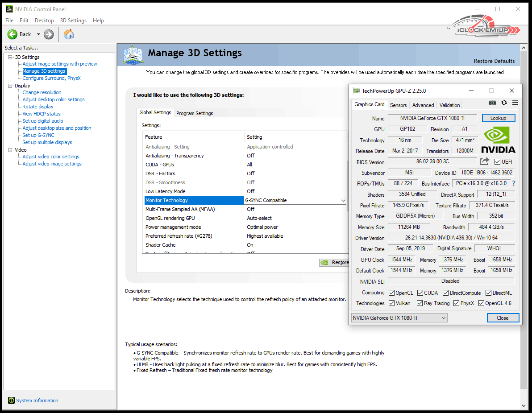The image size is (532, 413).
Task: Open the Monitor Technology dropdown
Action: [x=343, y=201]
